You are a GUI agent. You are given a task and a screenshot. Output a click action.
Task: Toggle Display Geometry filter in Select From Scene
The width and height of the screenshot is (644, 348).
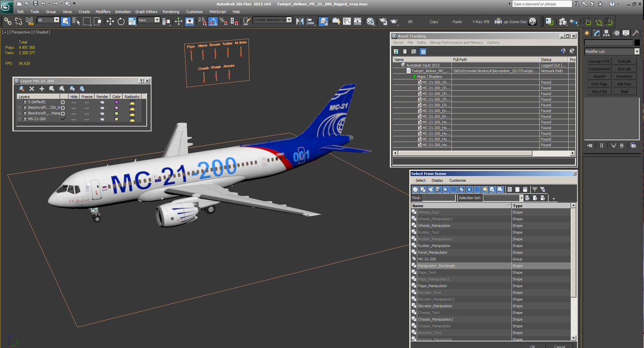point(415,189)
